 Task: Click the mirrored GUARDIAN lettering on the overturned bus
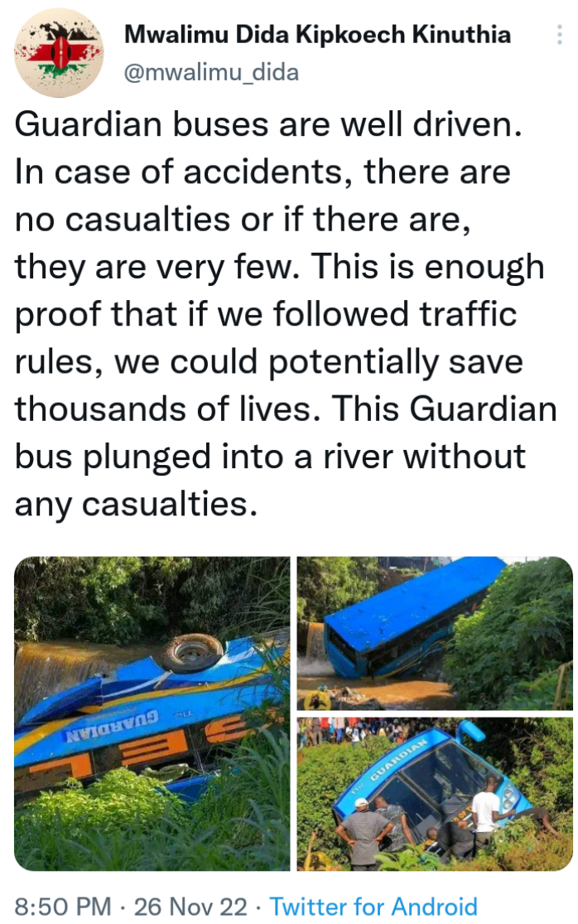pos(111,725)
